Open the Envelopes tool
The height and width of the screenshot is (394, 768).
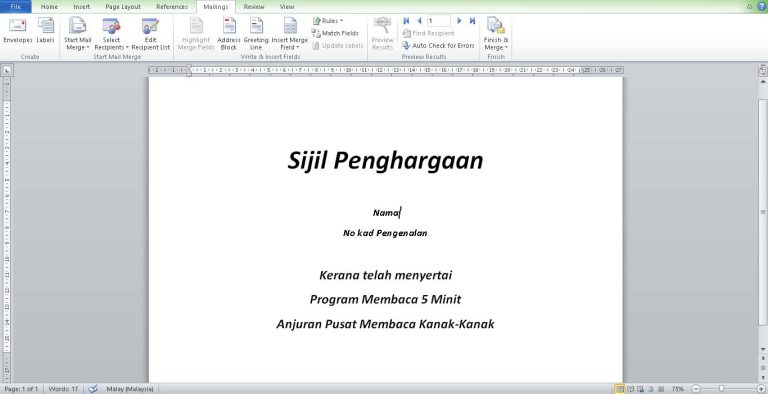(18, 31)
